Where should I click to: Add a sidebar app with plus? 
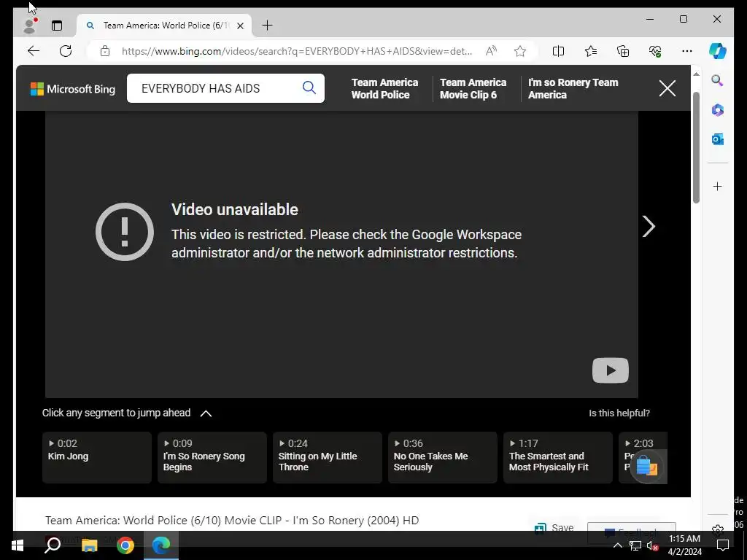718,186
